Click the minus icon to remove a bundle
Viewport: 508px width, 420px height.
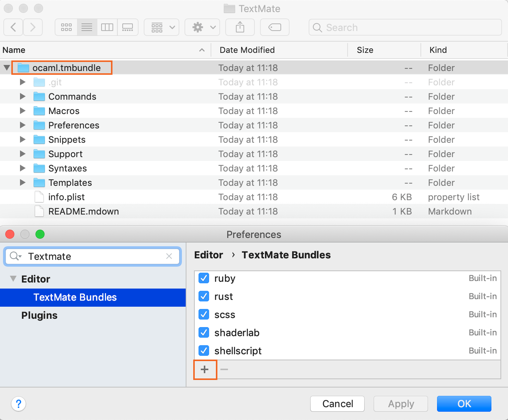click(x=224, y=369)
